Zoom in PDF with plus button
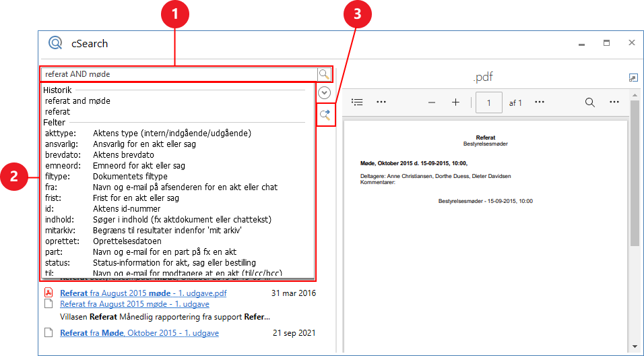This screenshot has width=644, height=356. [455, 102]
